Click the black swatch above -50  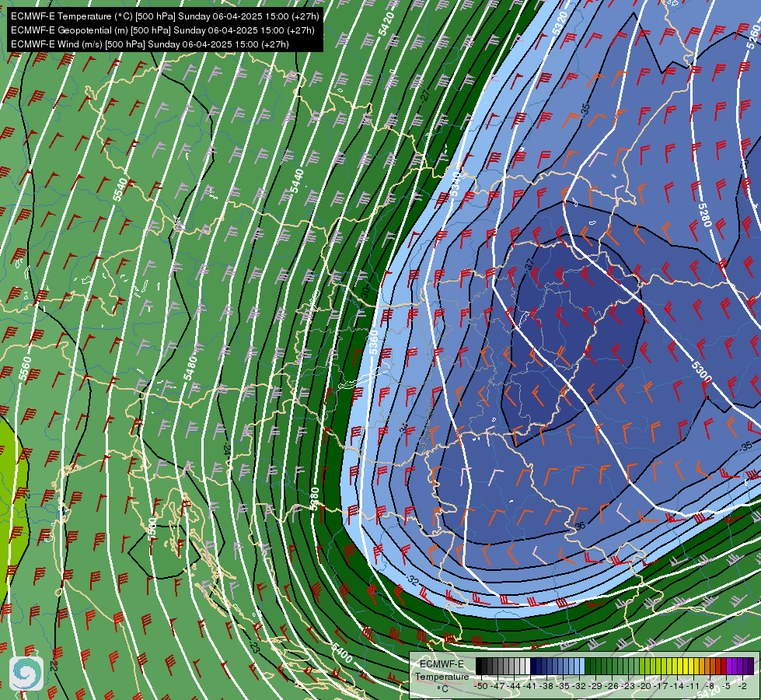tap(479, 667)
